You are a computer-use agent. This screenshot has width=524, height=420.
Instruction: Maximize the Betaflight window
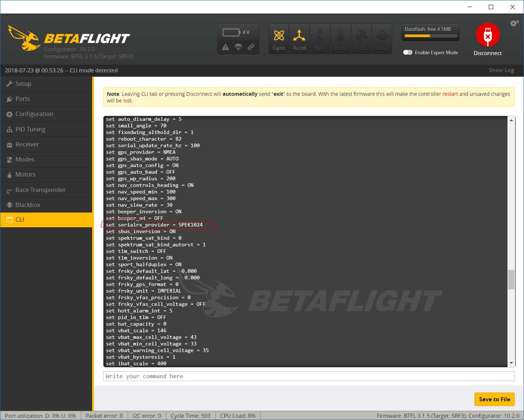click(491, 7)
